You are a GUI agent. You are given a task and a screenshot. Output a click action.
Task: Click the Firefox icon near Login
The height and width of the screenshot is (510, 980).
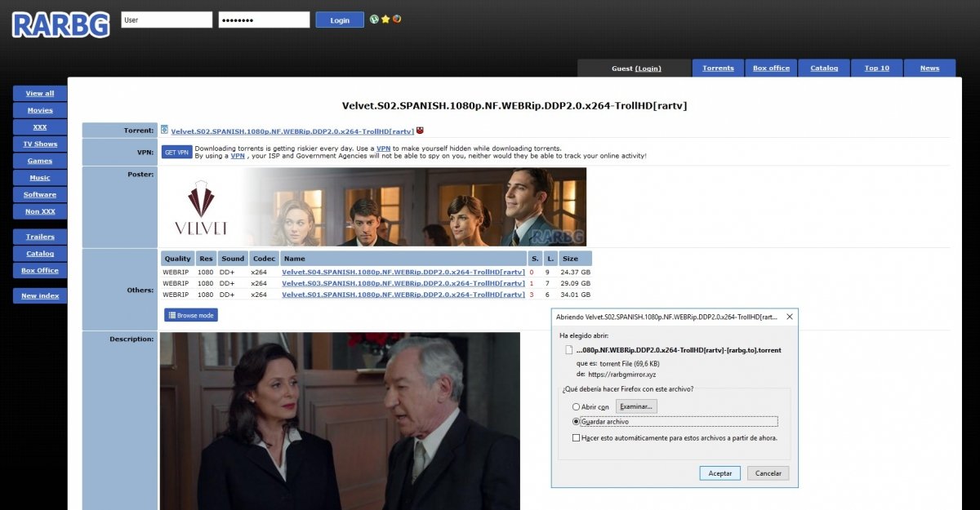click(x=397, y=19)
